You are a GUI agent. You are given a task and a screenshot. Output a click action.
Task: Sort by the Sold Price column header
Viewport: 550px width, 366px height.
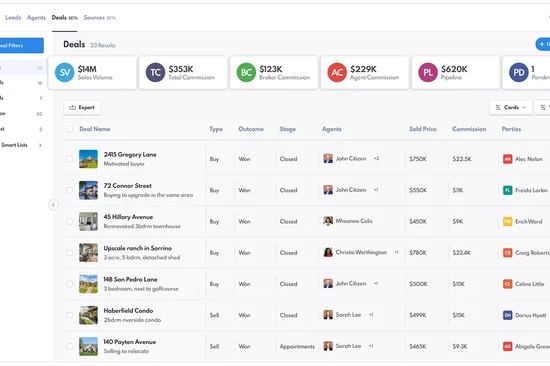(423, 129)
